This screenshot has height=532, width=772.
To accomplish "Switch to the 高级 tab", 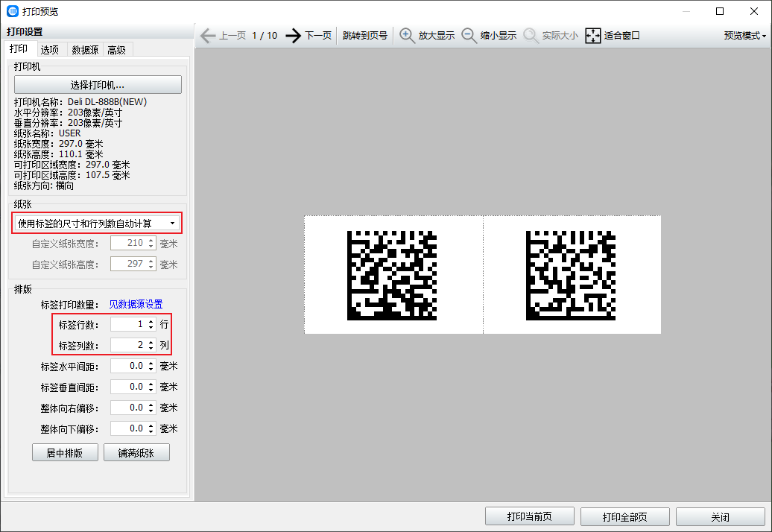I will [117, 50].
